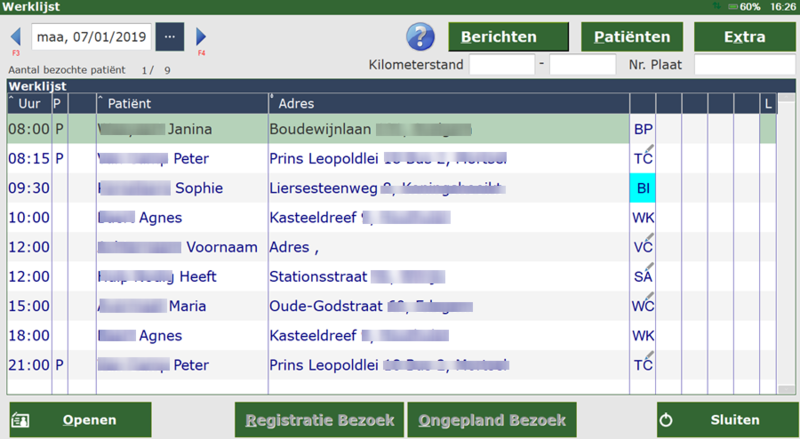
Task: Sort worklist by the Uur column header
Action: [x=28, y=104]
